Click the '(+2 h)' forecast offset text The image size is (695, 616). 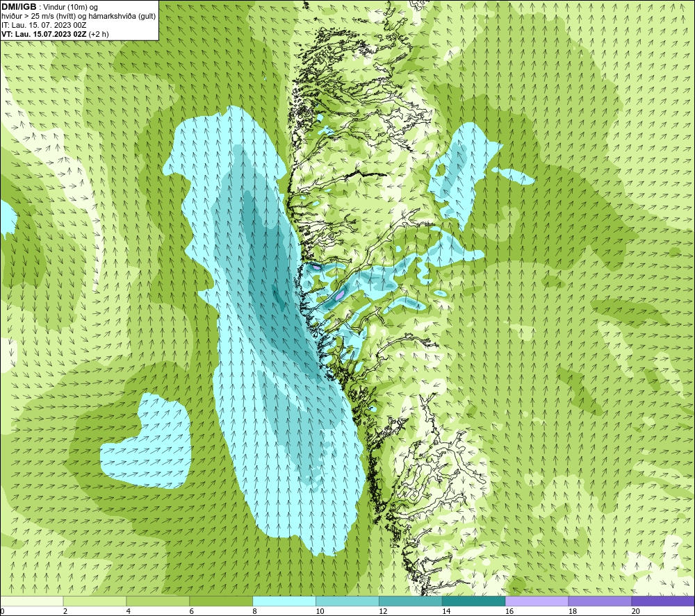tap(99, 34)
